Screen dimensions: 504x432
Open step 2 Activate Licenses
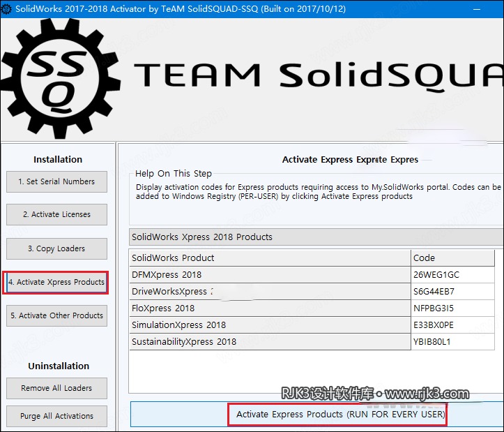coord(56,214)
